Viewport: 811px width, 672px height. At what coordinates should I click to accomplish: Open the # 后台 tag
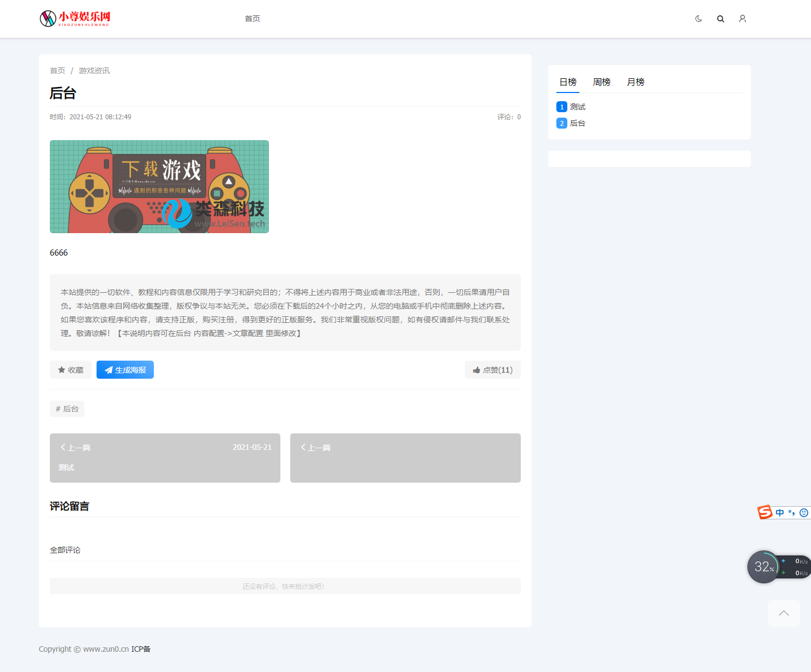click(67, 409)
